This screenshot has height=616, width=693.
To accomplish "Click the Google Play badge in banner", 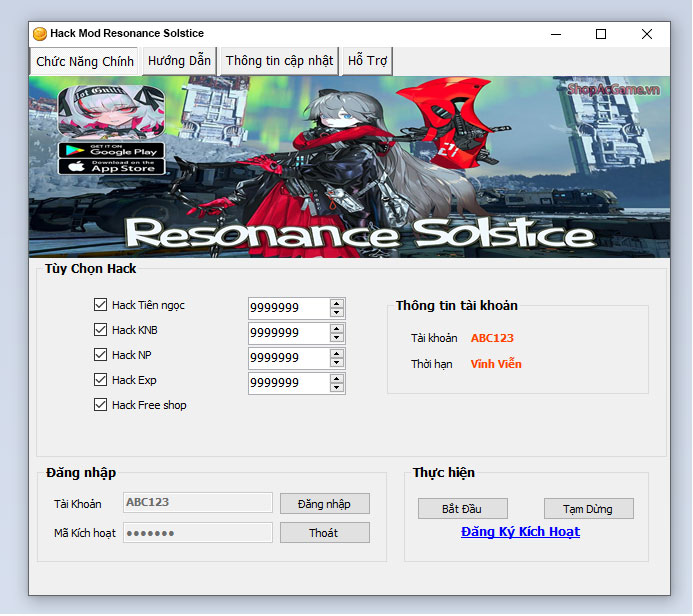I will pyautogui.click(x=111, y=150).
